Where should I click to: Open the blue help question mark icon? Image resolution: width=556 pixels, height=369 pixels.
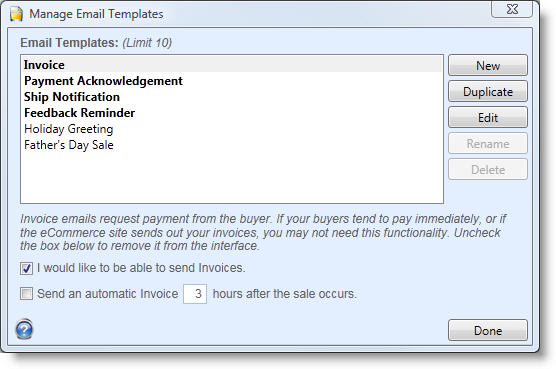[24, 329]
